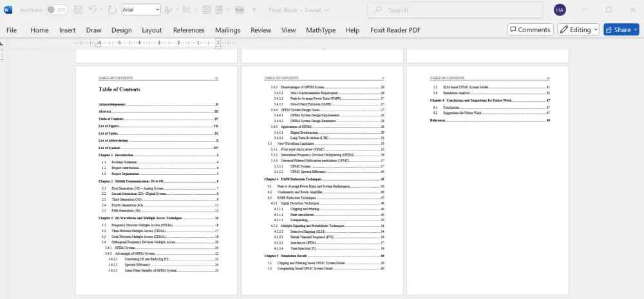Open the MathType tab
The width and height of the screenshot is (644, 299).
coord(320,30)
